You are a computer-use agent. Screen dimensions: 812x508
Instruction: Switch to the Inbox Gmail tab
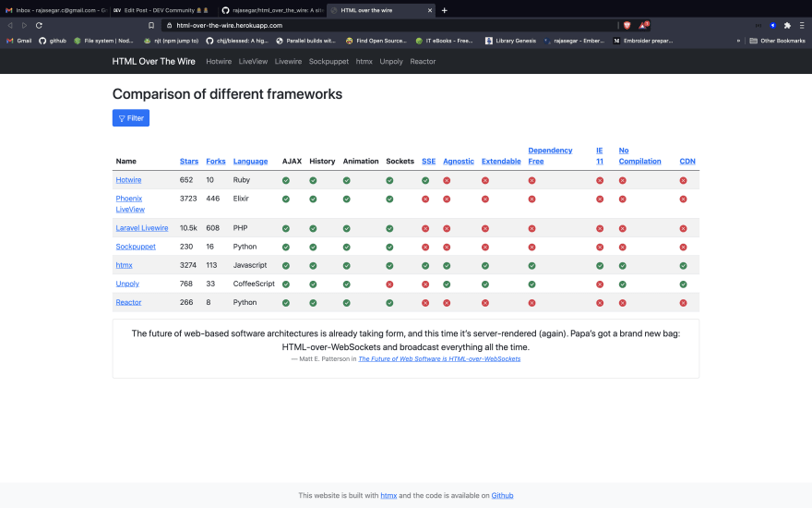54,10
